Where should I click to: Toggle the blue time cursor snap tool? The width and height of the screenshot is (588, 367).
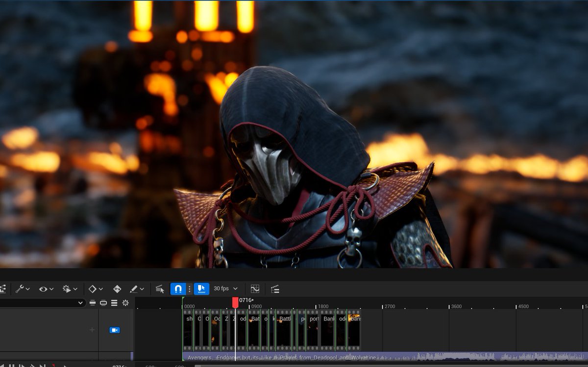pyautogui.click(x=201, y=289)
